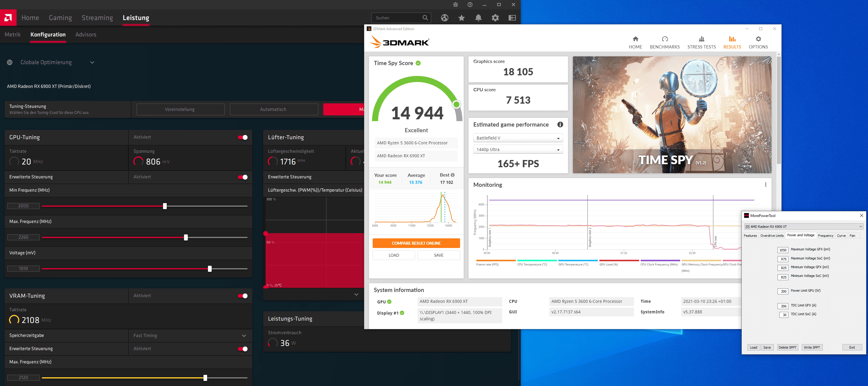Open 3DMark STRESS TESTS icon
The width and height of the screenshot is (868, 386).
point(701,39)
